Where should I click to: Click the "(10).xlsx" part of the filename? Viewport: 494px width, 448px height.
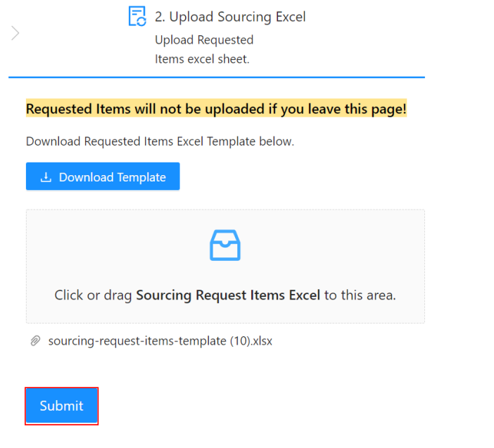pyautogui.click(x=251, y=341)
